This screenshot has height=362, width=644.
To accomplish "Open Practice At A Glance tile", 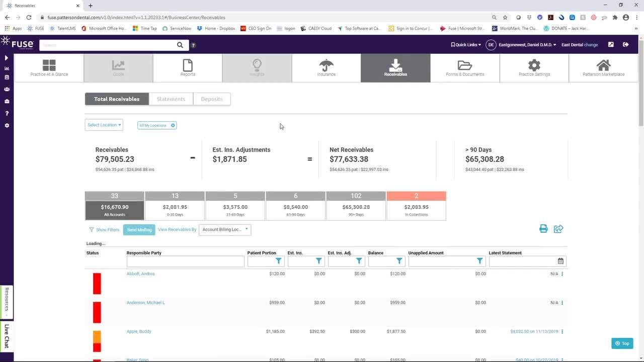I will (x=49, y=68).
